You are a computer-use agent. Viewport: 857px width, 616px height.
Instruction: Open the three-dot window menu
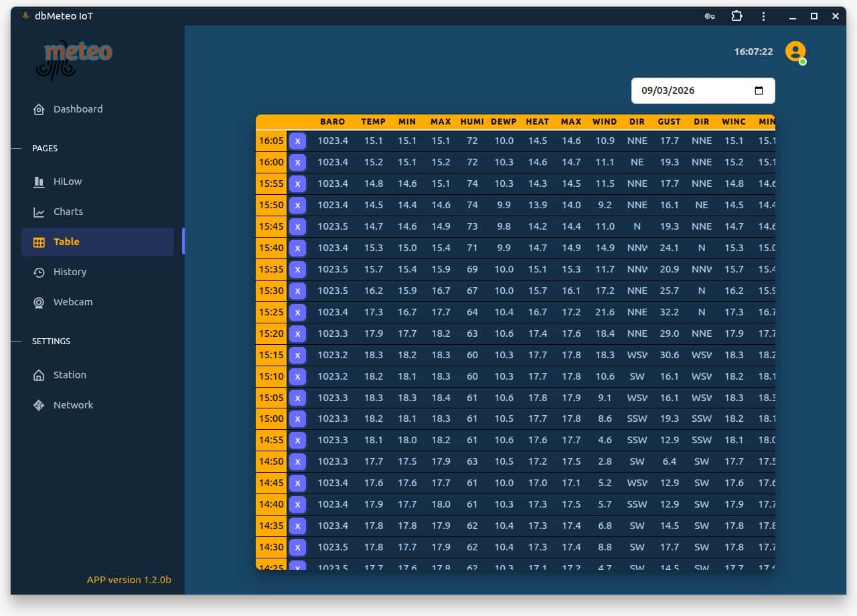click(x=763, y=16)
